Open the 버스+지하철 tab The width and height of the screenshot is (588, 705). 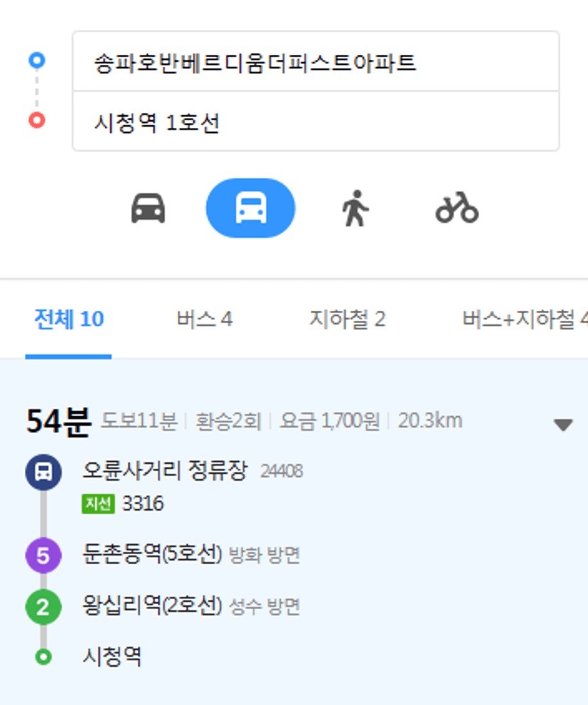coord(525,319)
